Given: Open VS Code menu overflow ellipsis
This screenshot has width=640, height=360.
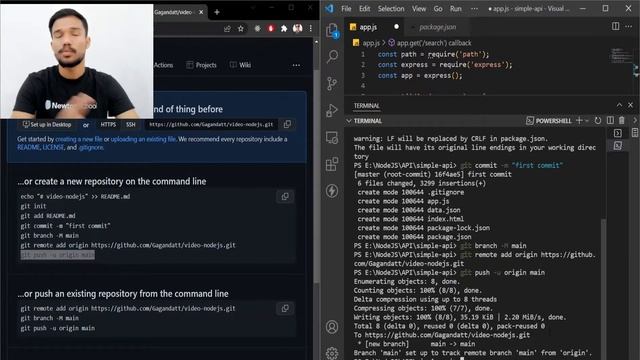Looking at the screenshot, I should coord(474,9).
